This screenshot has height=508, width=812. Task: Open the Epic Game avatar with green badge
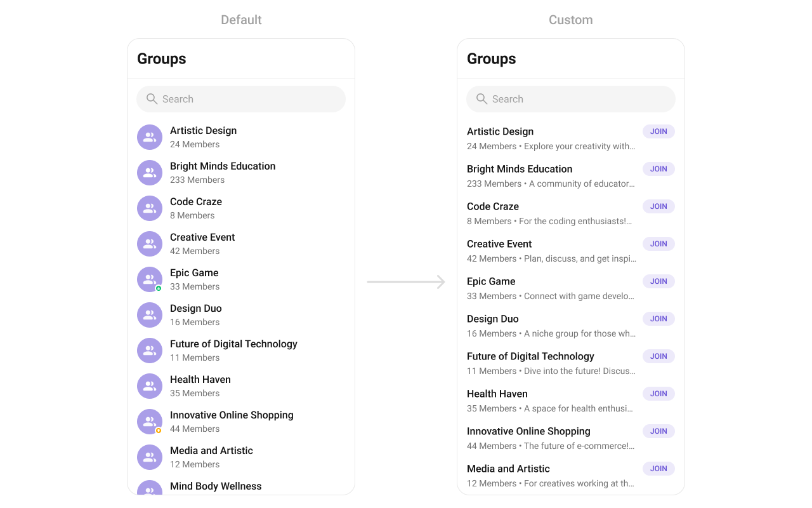click(150, 279)
